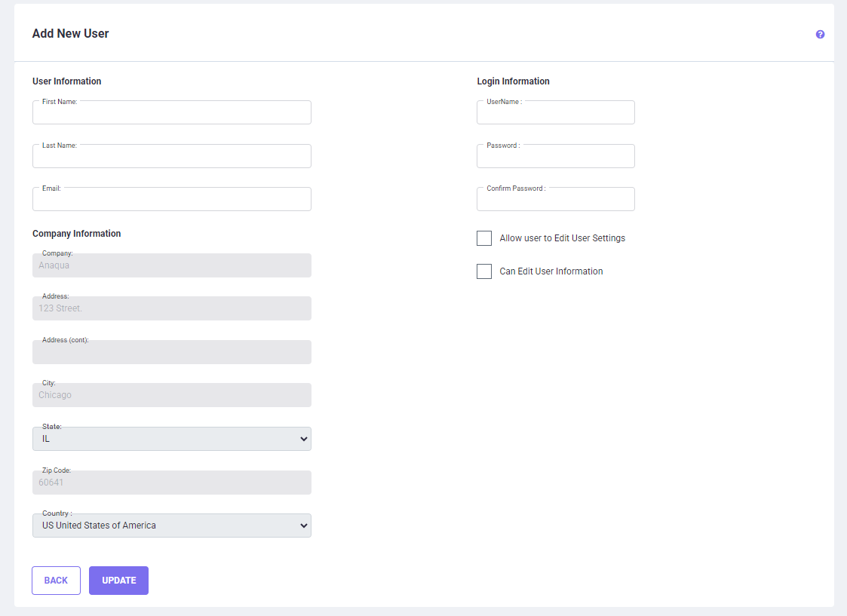The image size is (847, 616).
Task: Click the City field showing Chicago
Action: (172, 395)
